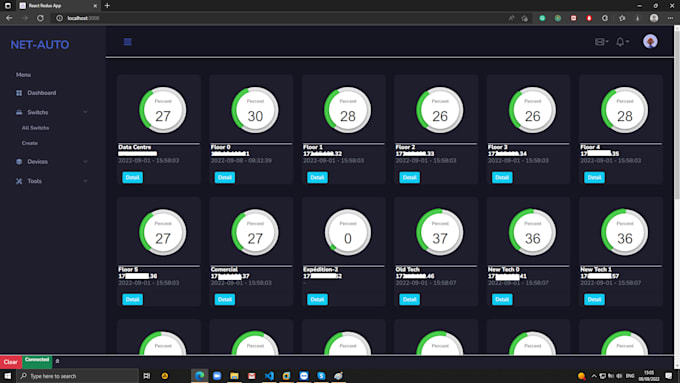Click the browser back arrow
This screenshot has height=383, width=680.
9,18
